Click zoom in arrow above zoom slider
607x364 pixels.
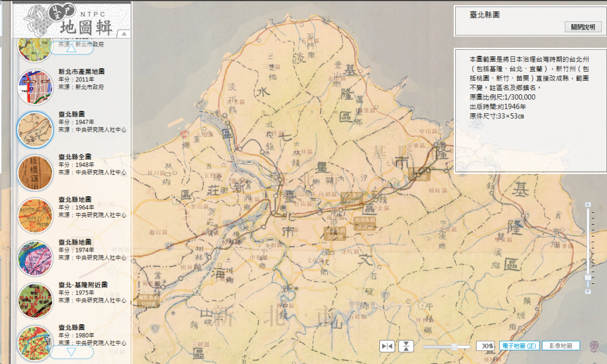point(587,205)
